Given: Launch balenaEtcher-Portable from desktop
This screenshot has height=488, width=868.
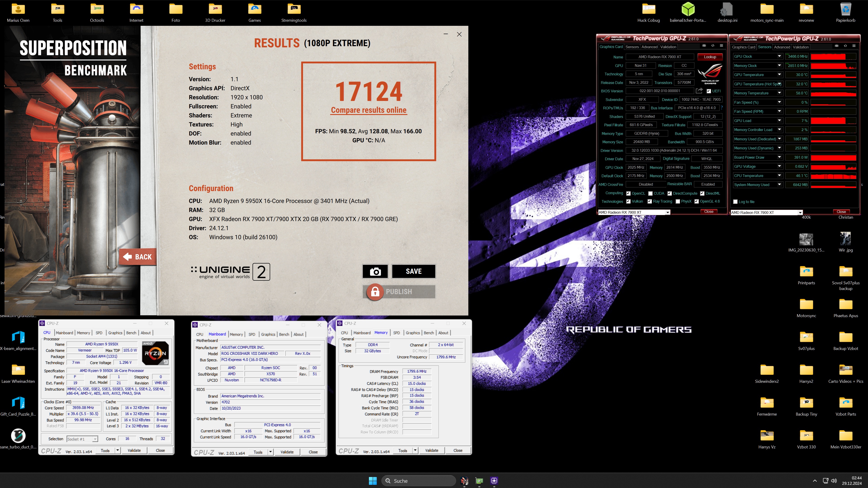Looking at the screenshot, I should pyautogui.click(x=688, y=13).
